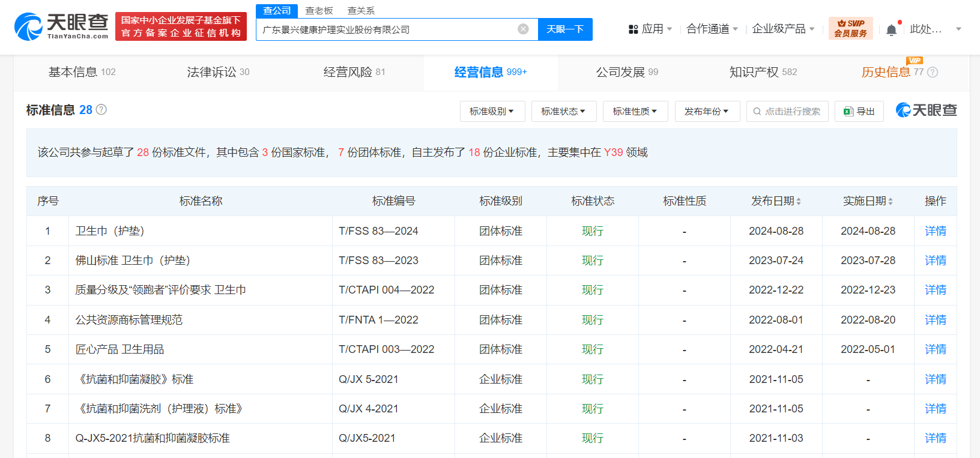980x458 pixels.
Task: Open the notification bell
Action: point(891,30)
